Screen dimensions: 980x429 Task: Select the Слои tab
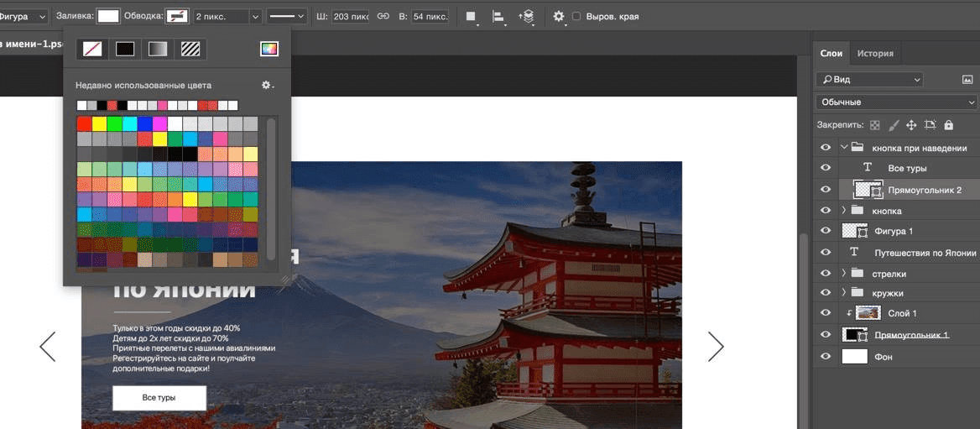(x=831, y=54)
